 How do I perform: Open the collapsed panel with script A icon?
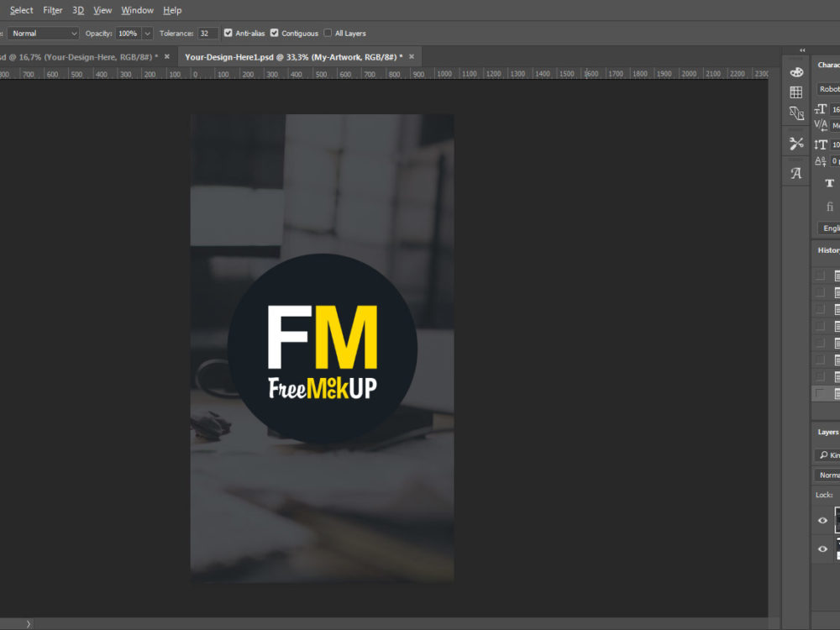tap(796, 173)
